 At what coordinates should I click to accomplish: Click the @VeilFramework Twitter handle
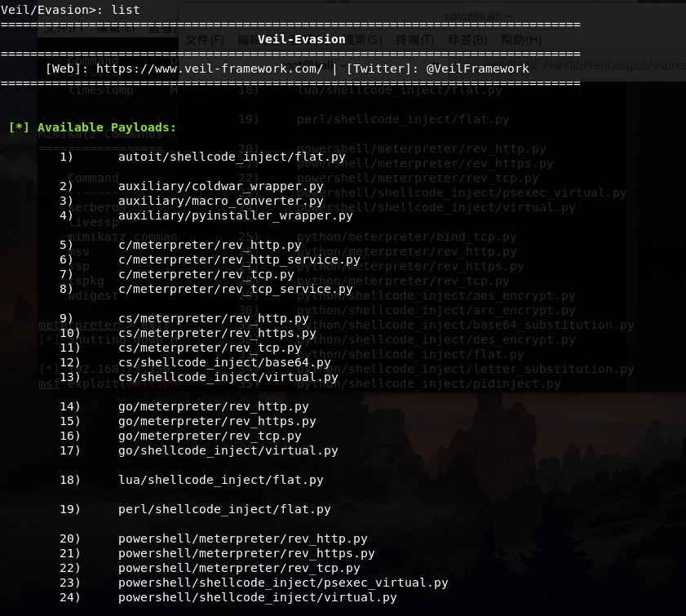click(477, 69)
